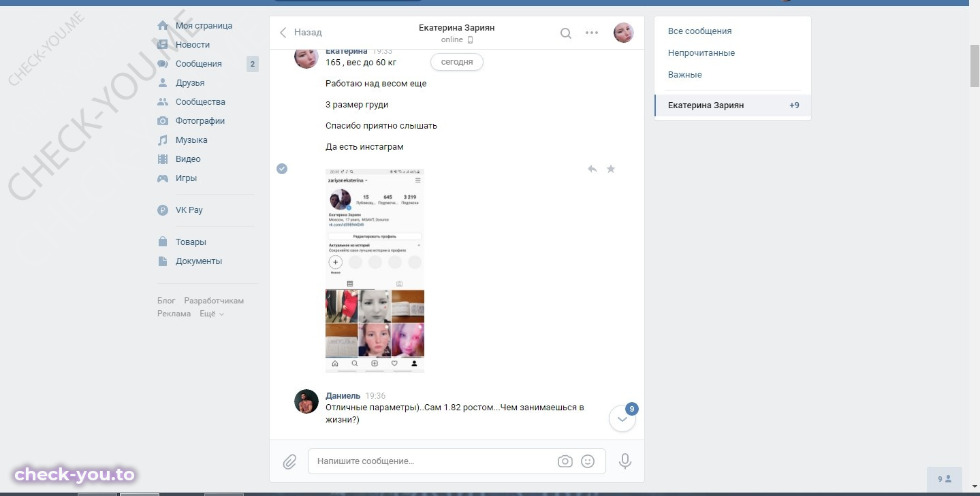Click message text Спасибо приятно слышать
The width and height of the screenshot is (980, 496).
(381, 126)
